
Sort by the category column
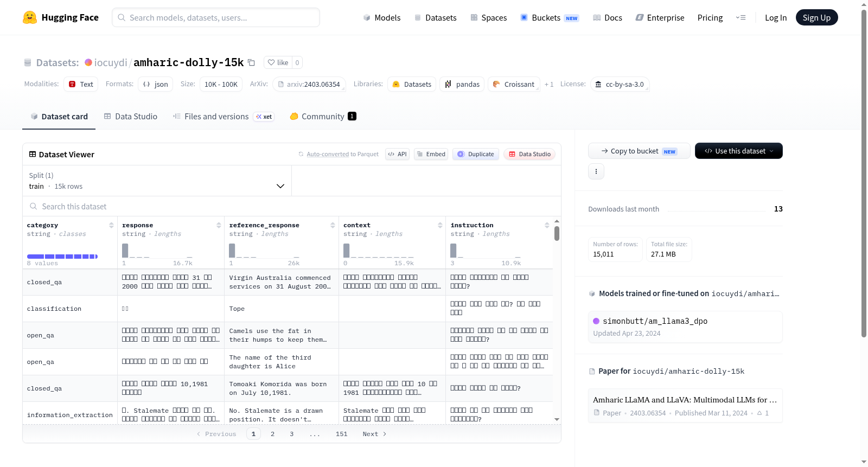click(x=111, y=225)
